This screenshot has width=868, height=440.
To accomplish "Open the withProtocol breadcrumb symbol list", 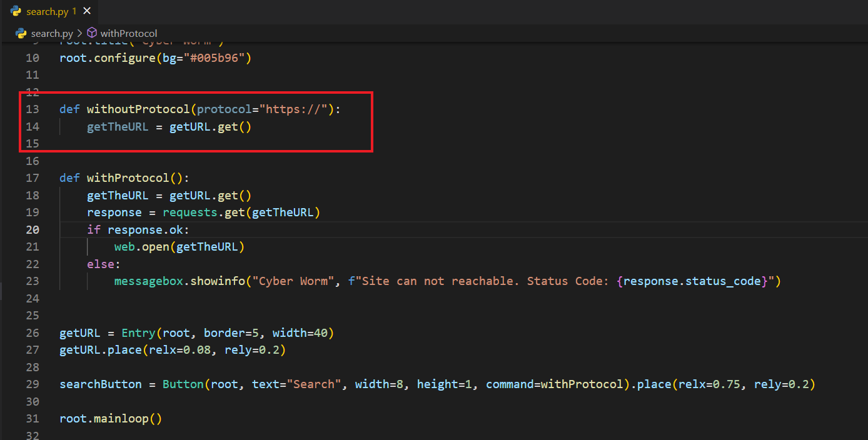I will (x=129, y=33).
